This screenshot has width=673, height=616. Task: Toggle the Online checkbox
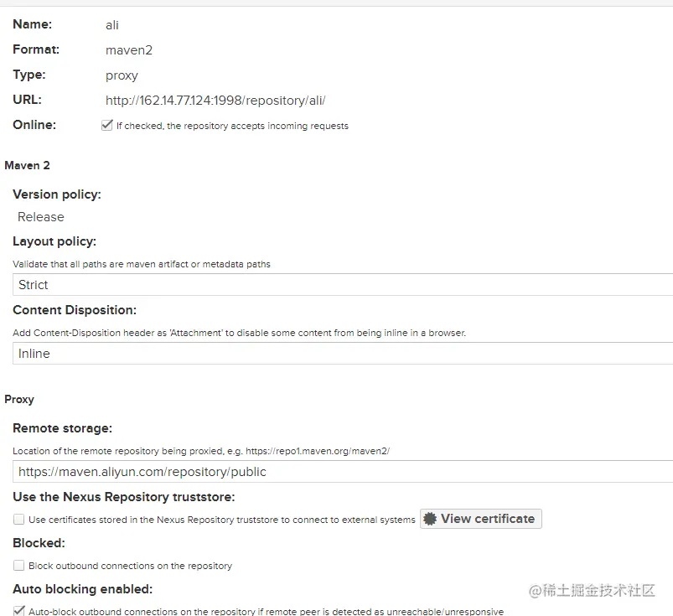(x=107, y=125)
